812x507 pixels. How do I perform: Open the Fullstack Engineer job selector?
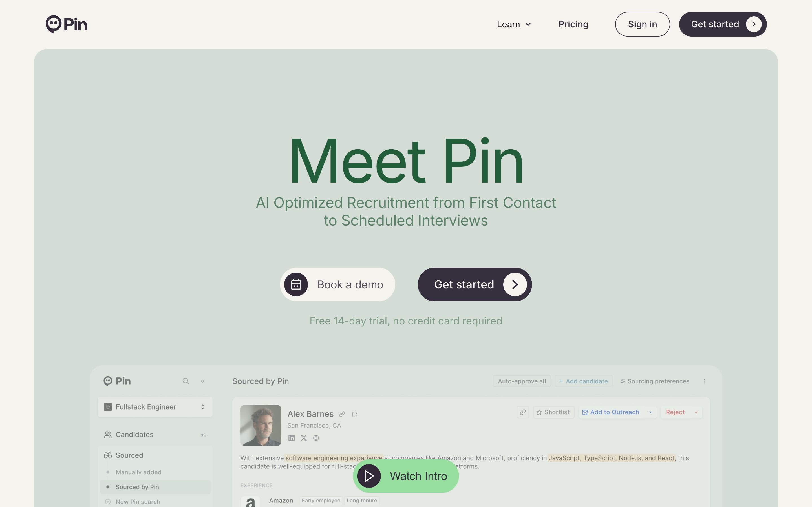155,407
